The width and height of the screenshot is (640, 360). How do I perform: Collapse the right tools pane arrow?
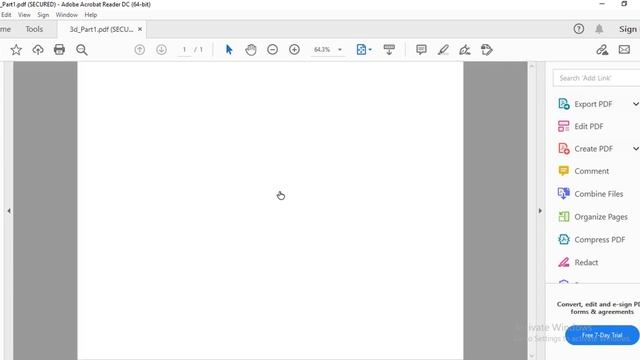pos(540,211)
